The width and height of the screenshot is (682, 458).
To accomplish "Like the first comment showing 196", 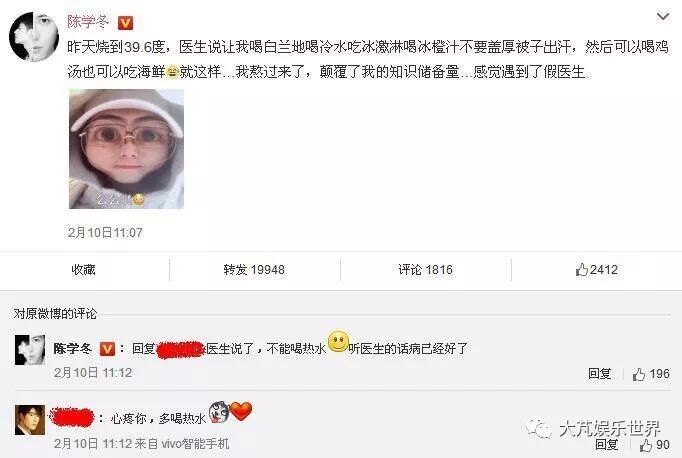I will pyautogui.click(x=651, y=374).
